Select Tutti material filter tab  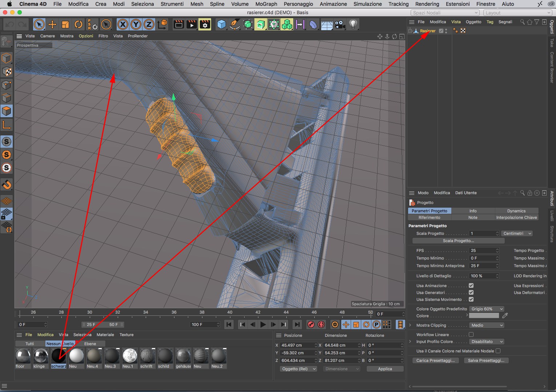[x=30, y=344]
